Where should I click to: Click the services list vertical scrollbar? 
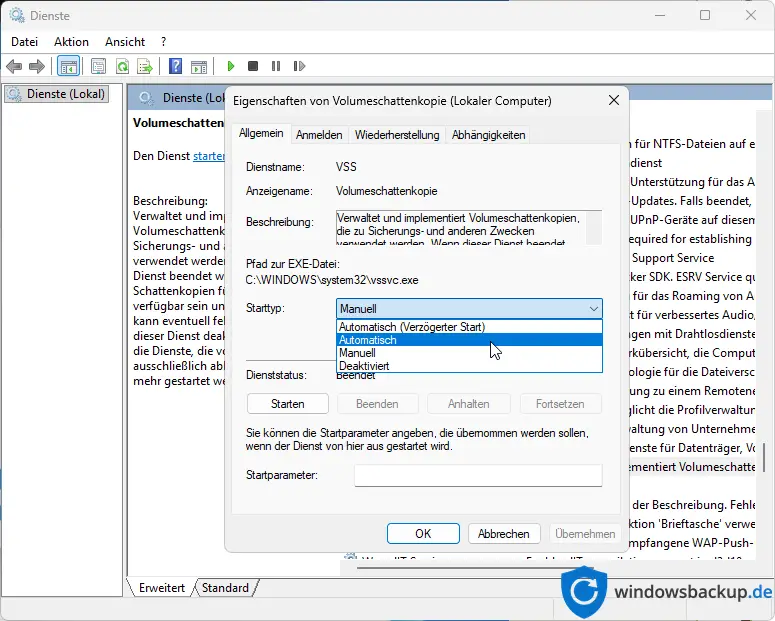pyautogui.click(x=765, y=457)
